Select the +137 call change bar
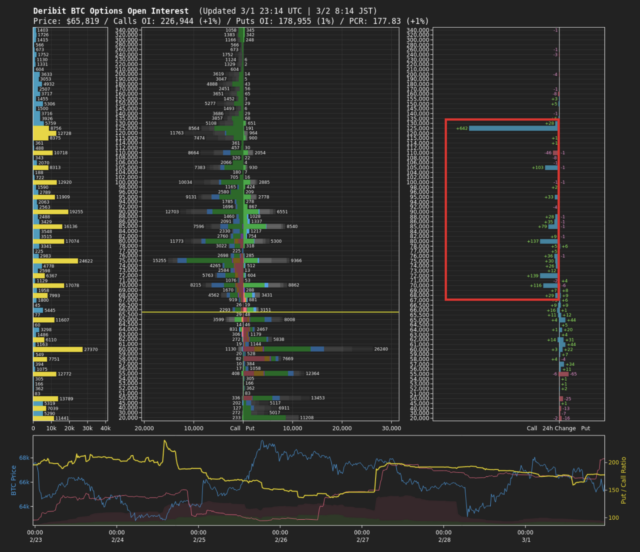Screen dimensions: 640x552 [x=547, y=241]
